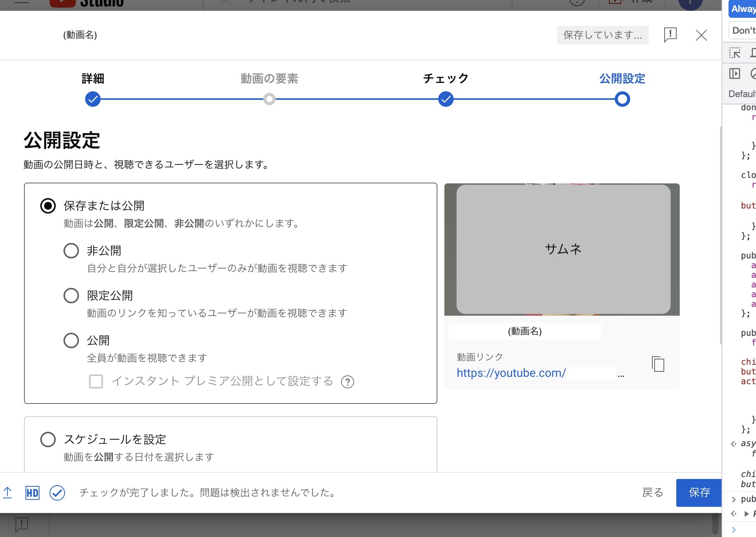The width and height of the screenshot is (756, 537).
Task: Select the 限定公開 visibility radio button
Action: 71,295
